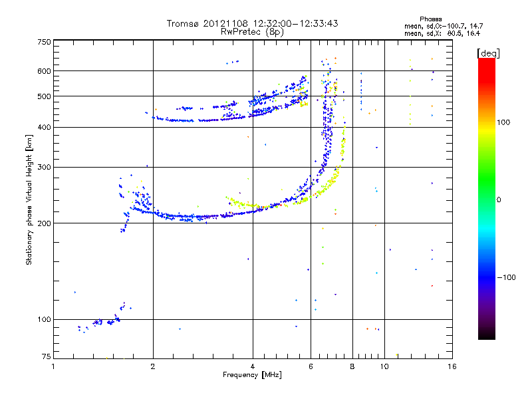
Task: Click the y-axis tick label '750'
Action: click(x=44, y=42)
